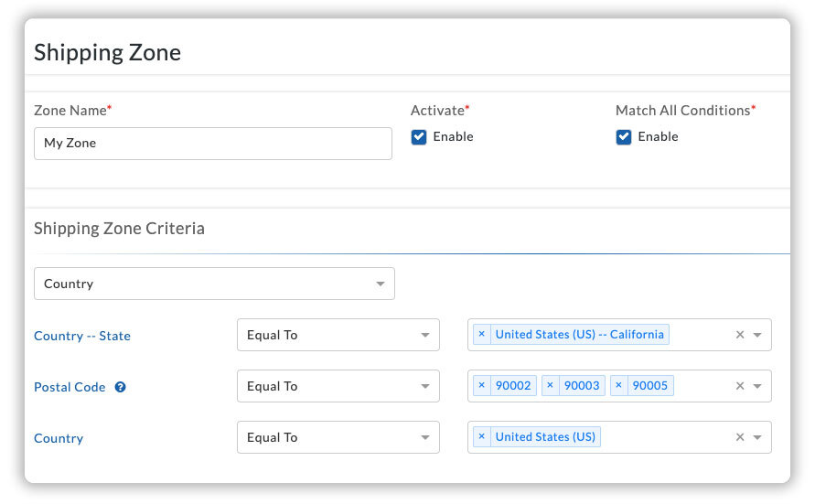
Task: Click the Postal Code label link
Action: 70,387
